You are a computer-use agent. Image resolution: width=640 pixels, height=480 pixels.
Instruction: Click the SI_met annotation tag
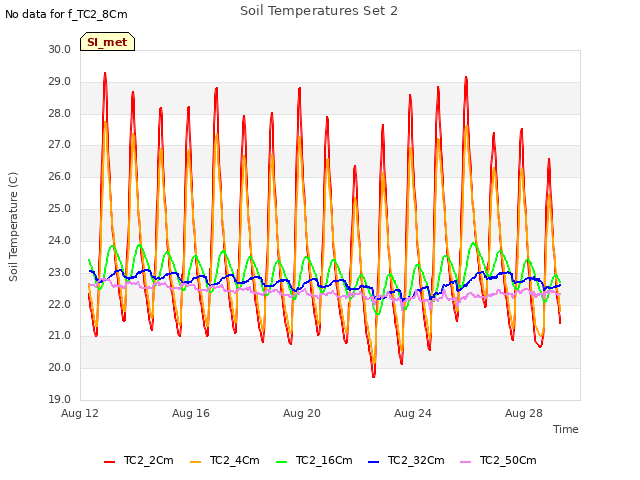click(x=107, y=42)
